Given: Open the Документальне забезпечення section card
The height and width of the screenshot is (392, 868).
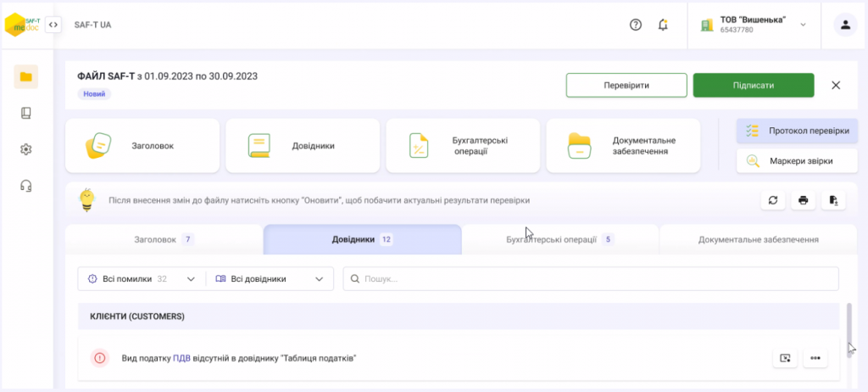Looking at the screenshot, I should point(623,146).
